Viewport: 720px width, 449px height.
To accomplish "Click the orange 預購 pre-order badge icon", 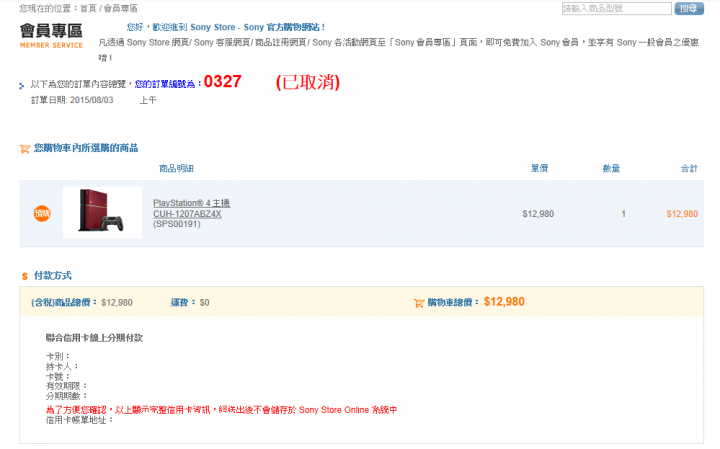I will (x=42, y=213).
